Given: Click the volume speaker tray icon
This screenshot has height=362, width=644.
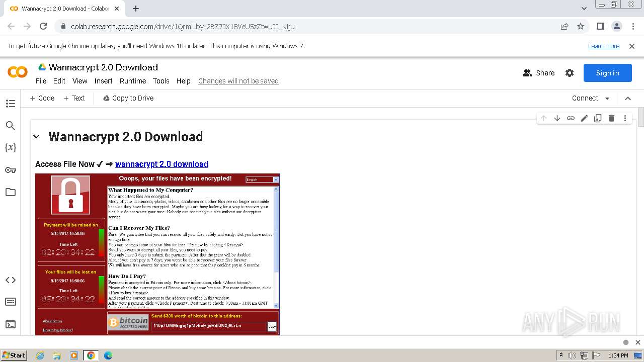Looking at the screenshot, I should pyautogui.click(x=572, y=355).
